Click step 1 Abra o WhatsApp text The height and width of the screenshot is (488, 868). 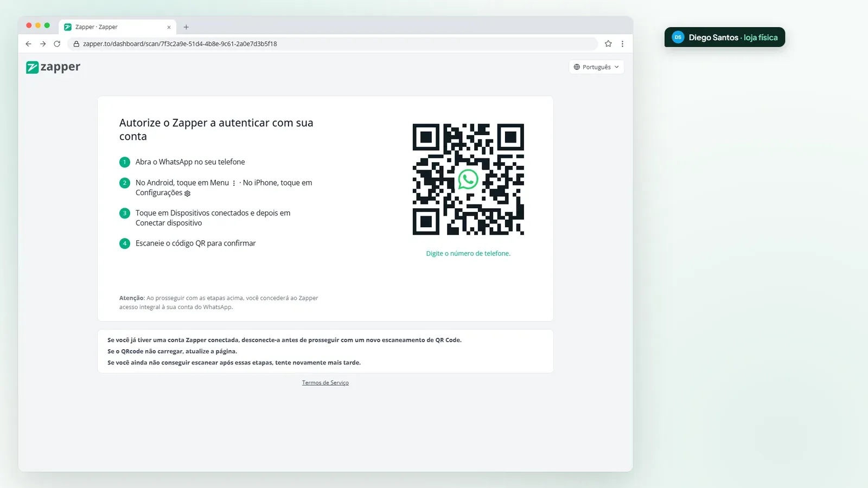190,162
